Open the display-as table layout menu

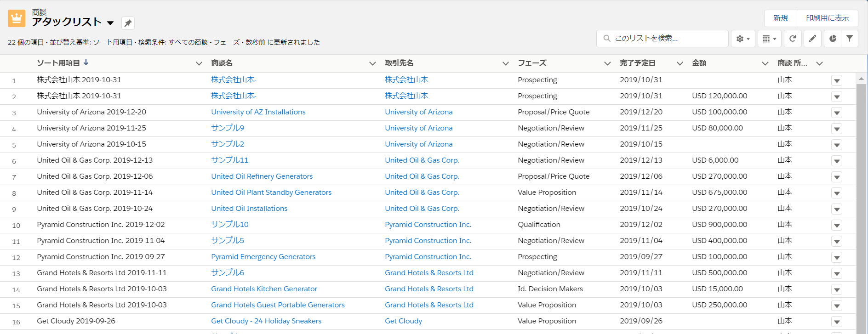[769, 39]
